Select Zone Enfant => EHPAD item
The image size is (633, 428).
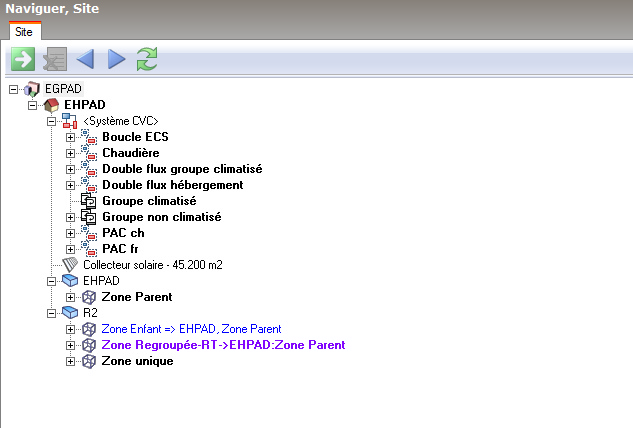coord(191,329)
